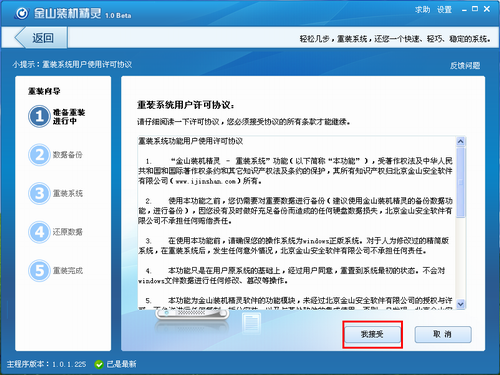Click the document illustration icon
Image resolution: width=500 pixels, height=375 pixels.
coord(252,323)
